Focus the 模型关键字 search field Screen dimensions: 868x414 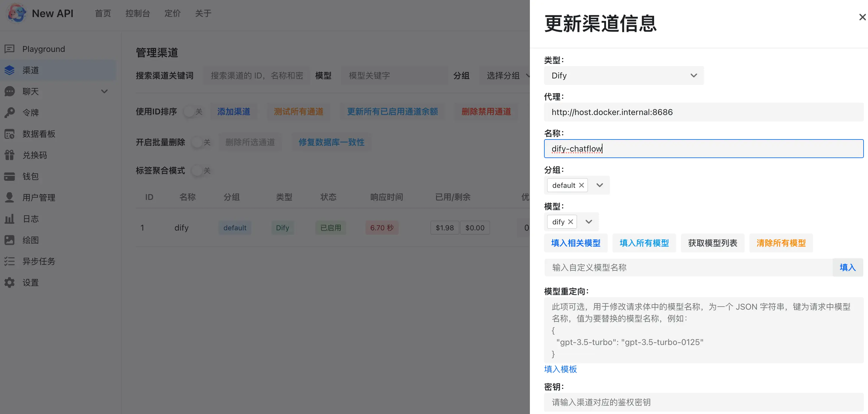(x=394, y=75)
